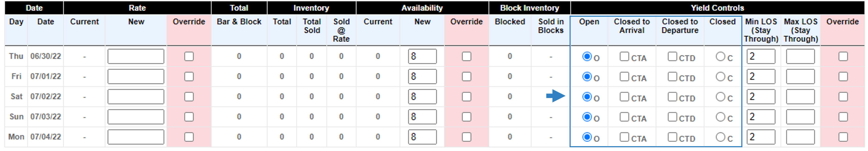The image size is (868, 151).
Task: Check Closed to Departure for Sun 07/03/22
Action: click(672, 117)
